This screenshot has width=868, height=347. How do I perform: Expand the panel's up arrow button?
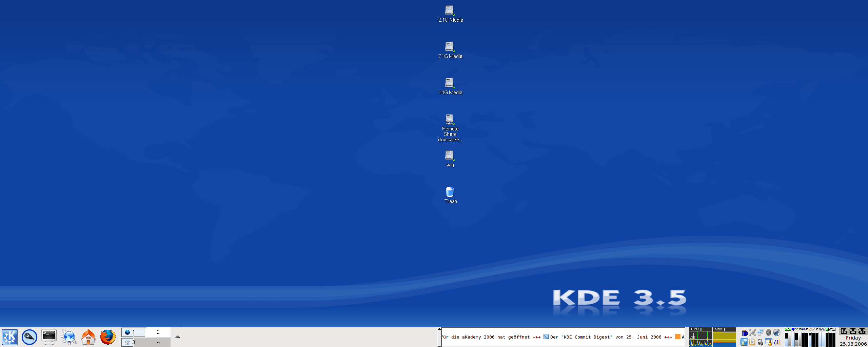(x=177, y=337)
